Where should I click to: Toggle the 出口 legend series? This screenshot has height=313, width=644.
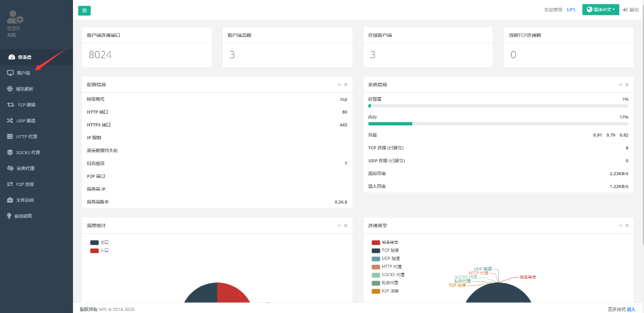(99, 242)
